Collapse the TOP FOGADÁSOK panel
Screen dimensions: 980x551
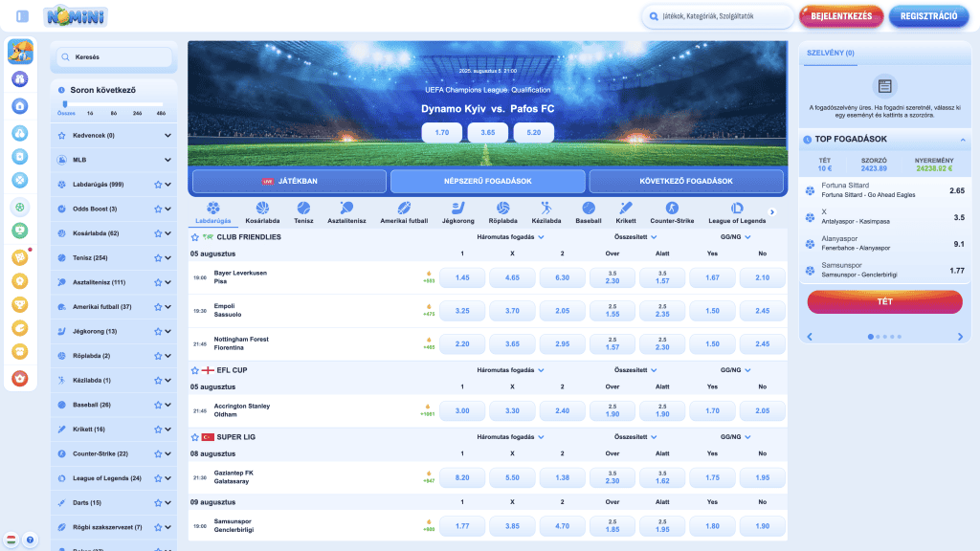(x=963, y=140)
